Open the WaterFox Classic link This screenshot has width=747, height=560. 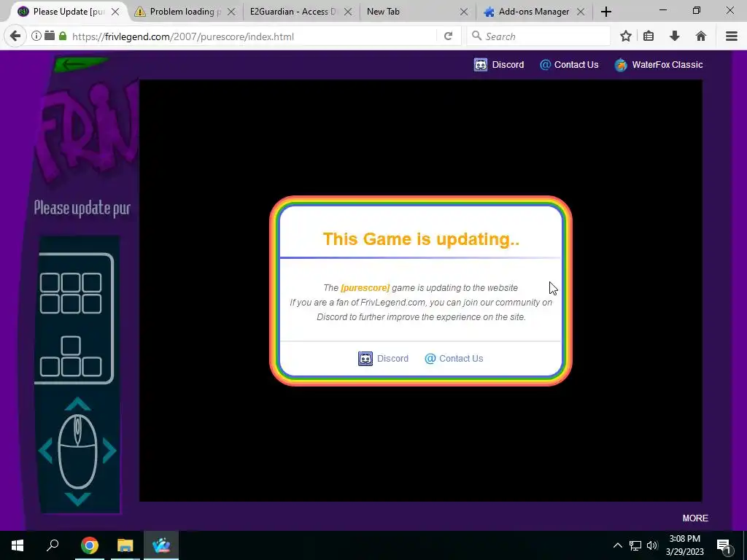pos(667,65)
